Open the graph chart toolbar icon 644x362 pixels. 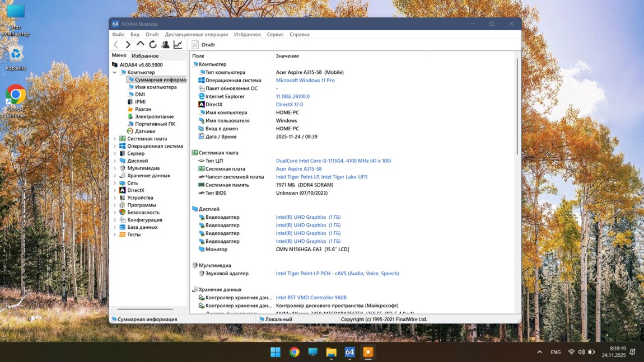coord(178,45)
